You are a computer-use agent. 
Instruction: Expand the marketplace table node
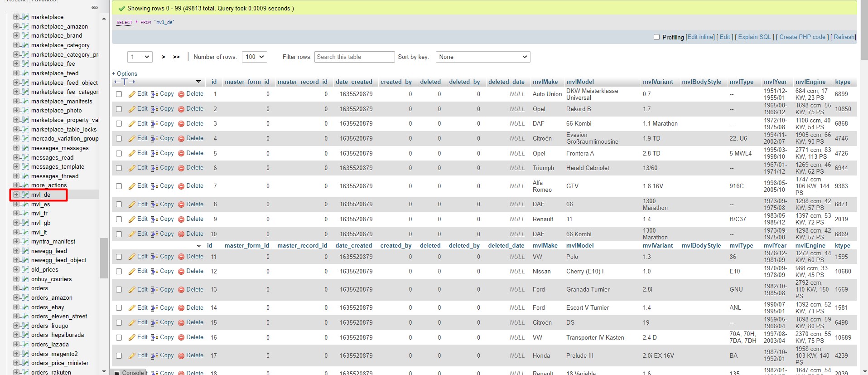(16, 17)
